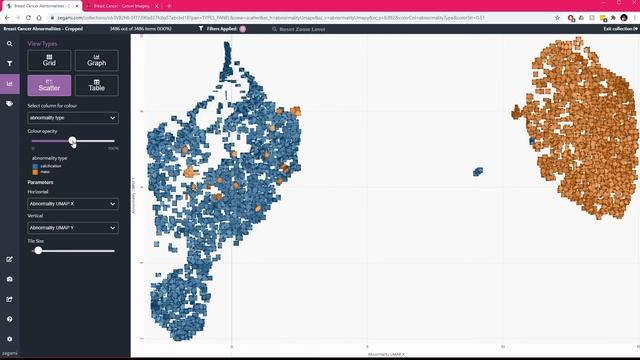Viewport: 640px width, 360px height.
Task: Open the Chrome three-dot menu
Action: click(635, 18)
